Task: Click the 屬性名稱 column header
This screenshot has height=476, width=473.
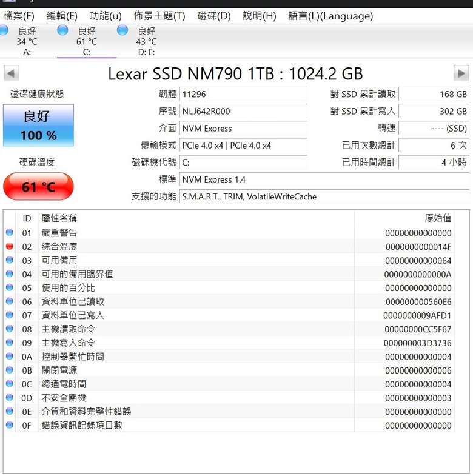Action: click(196, 218)
